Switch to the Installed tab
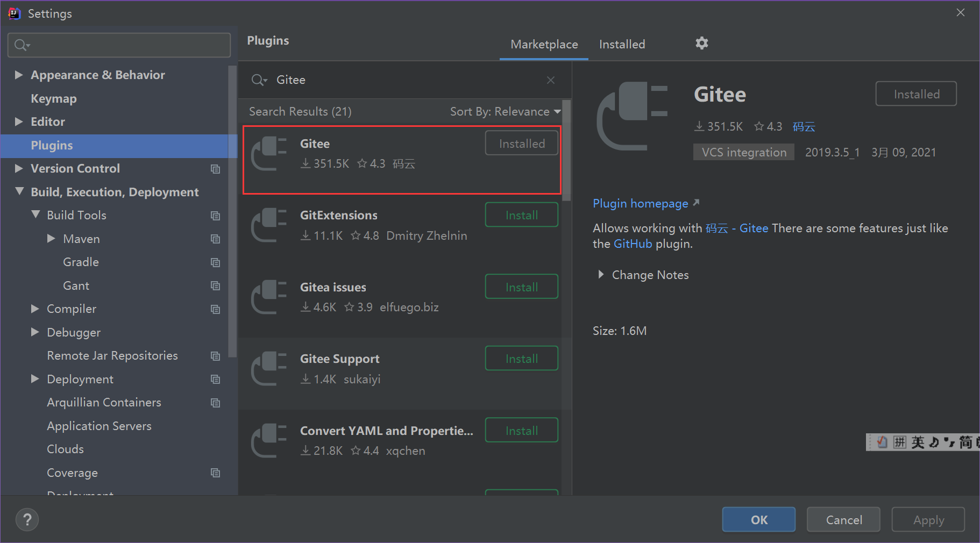 pos(622,44)
